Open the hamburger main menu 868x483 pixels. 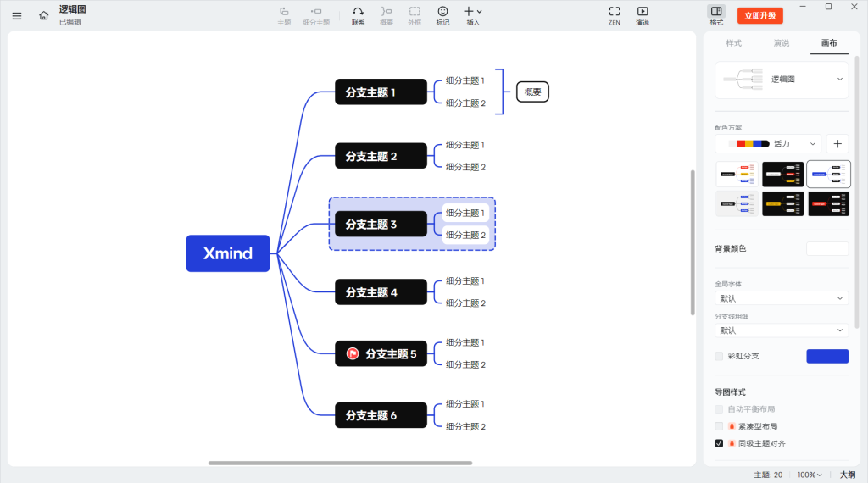(17, 16)
